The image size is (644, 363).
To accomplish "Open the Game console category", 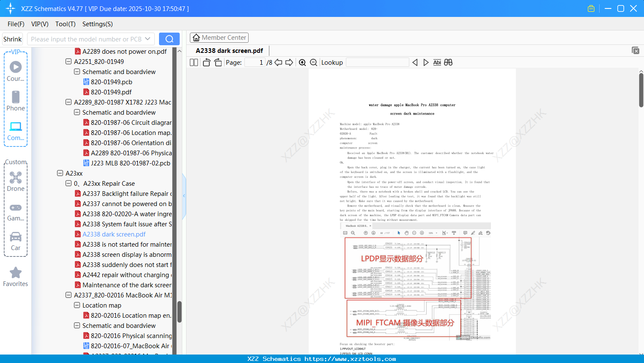I will click(16, 212).
